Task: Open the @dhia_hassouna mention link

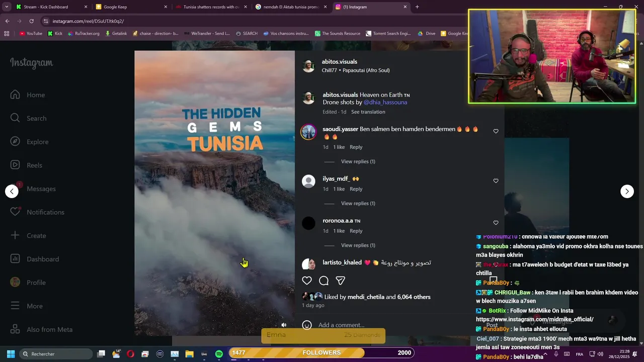Action: click(385, 102)
